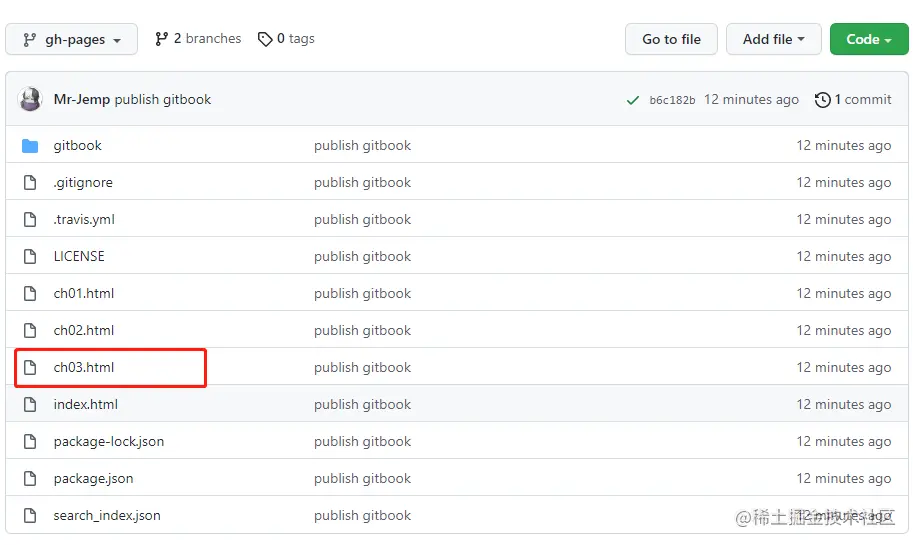Viewport: 913px width, 545px height.
Task: Click the LICENSE file icon
Action: click(30, 257)
